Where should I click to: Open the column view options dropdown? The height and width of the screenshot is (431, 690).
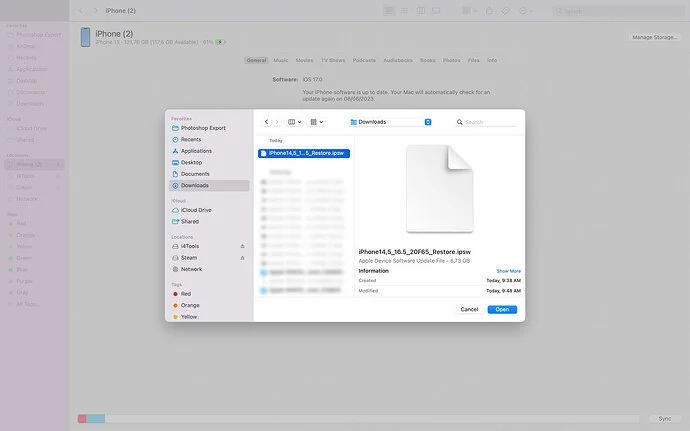294,122
